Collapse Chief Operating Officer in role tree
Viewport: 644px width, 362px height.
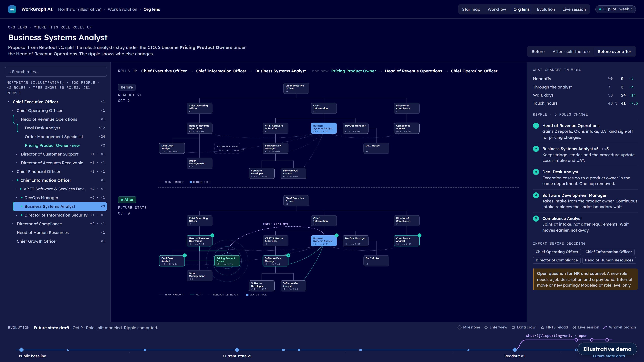tap(13, 110)
